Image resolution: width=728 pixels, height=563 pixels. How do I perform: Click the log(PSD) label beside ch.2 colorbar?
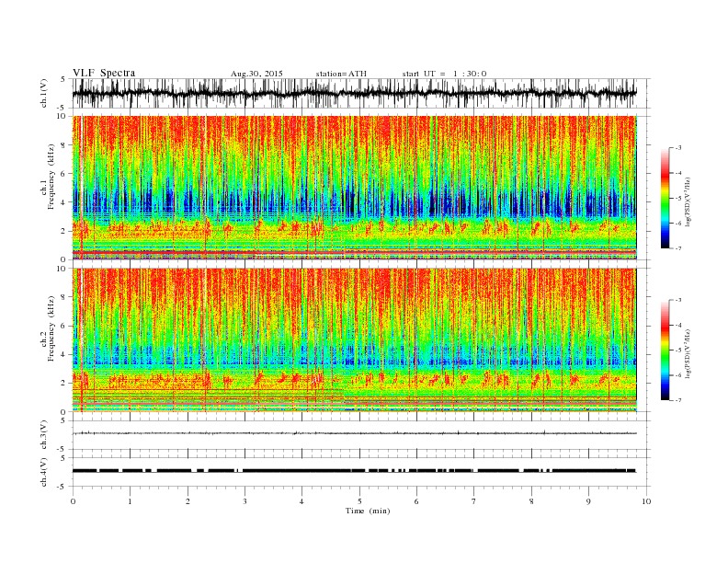point(689,353)
